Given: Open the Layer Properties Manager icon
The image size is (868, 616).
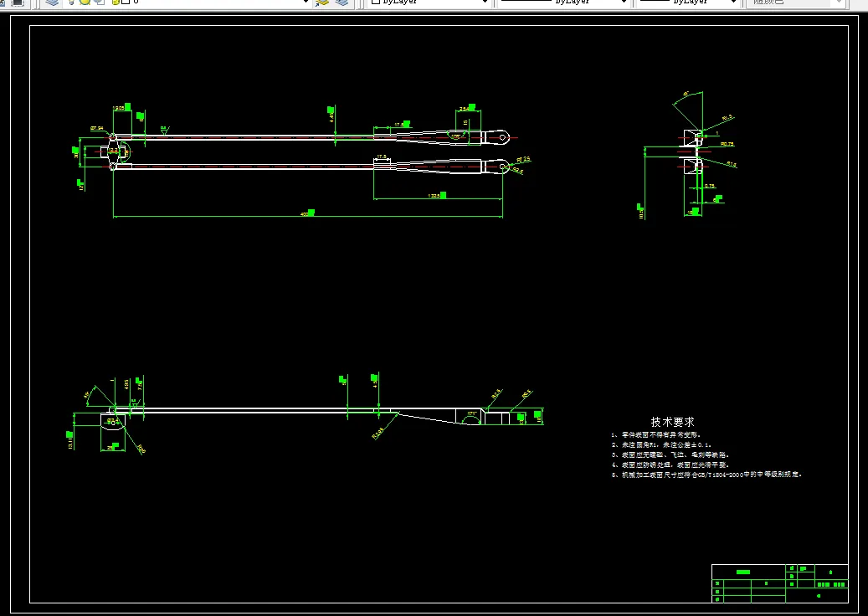Looking at the screenshot, I should click(52, 3).
